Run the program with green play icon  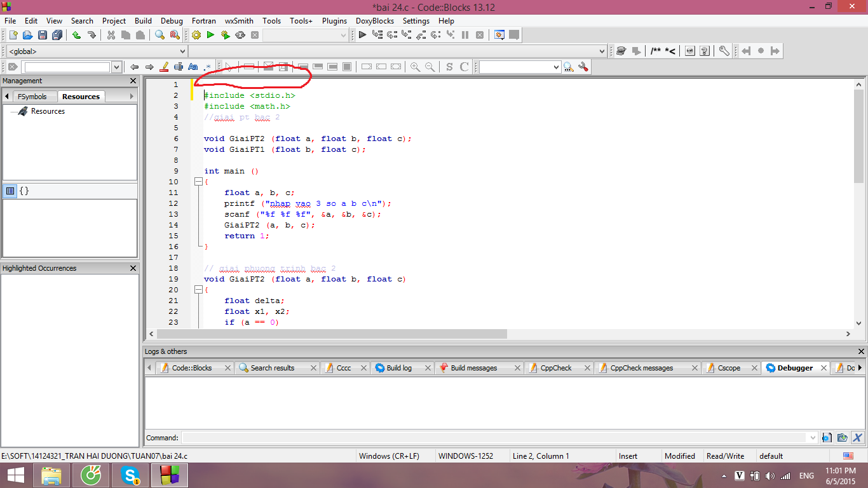tap(210, 35)
